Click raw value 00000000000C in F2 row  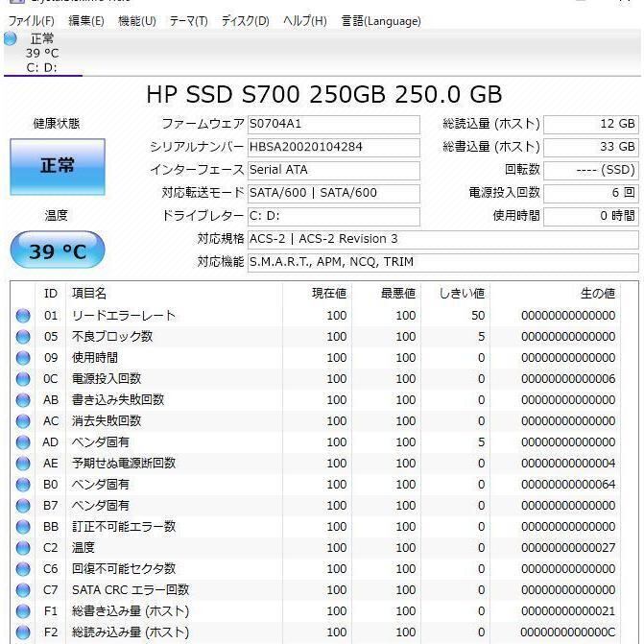[x=568, y=632]
